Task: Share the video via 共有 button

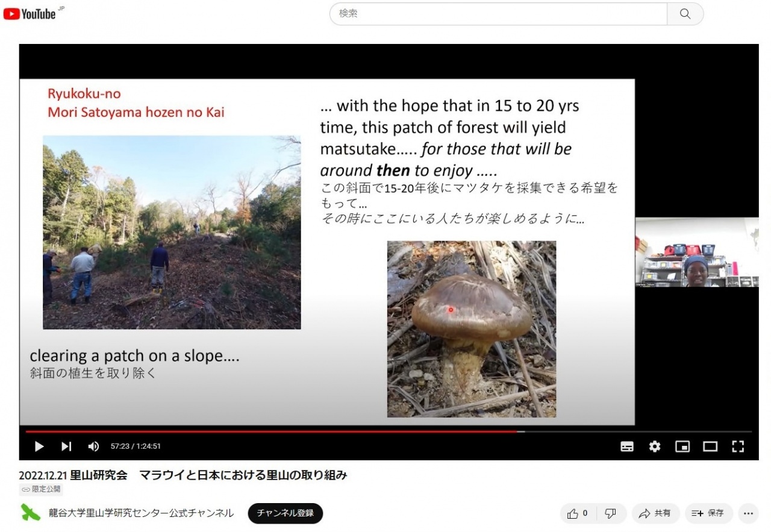Action: tap(655, 513)
